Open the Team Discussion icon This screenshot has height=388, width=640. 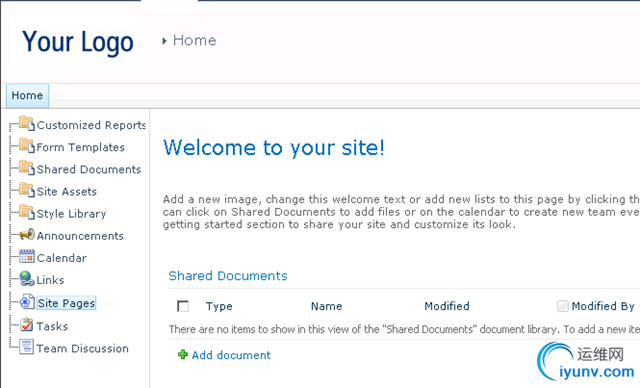pos(27,347)
